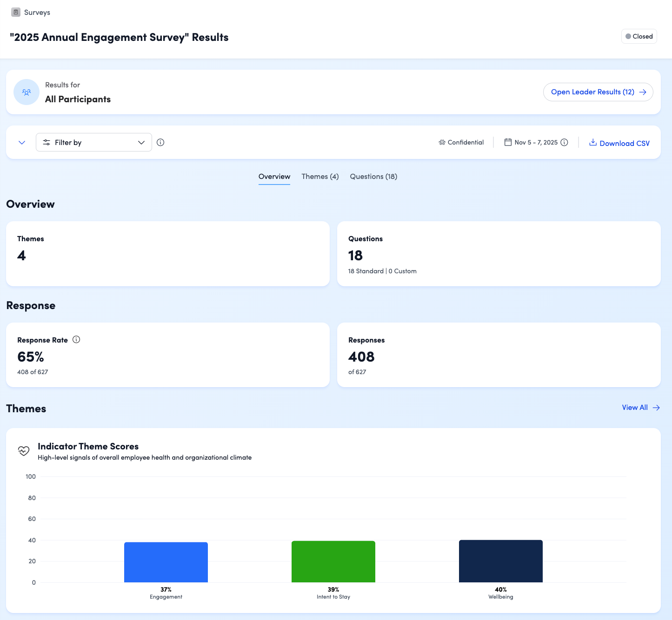
Task: Click the Surveys clipboard icon
Action: tap(16, 12)
